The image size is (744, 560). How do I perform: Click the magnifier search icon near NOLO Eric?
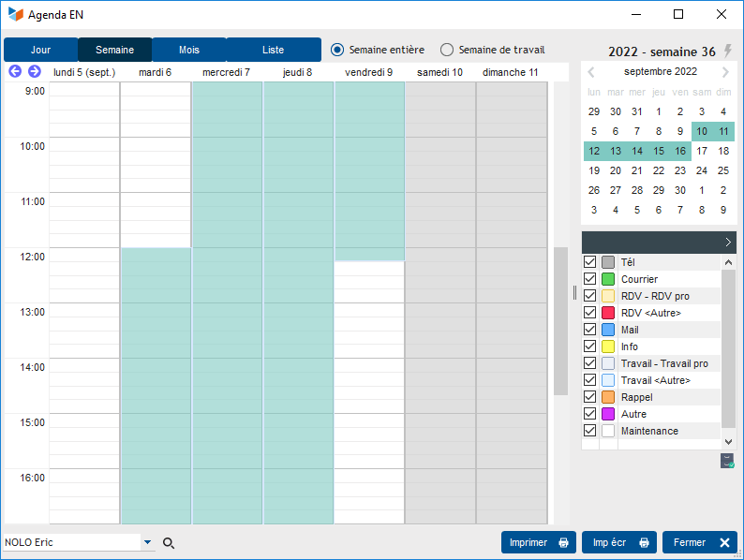(169, 542)
